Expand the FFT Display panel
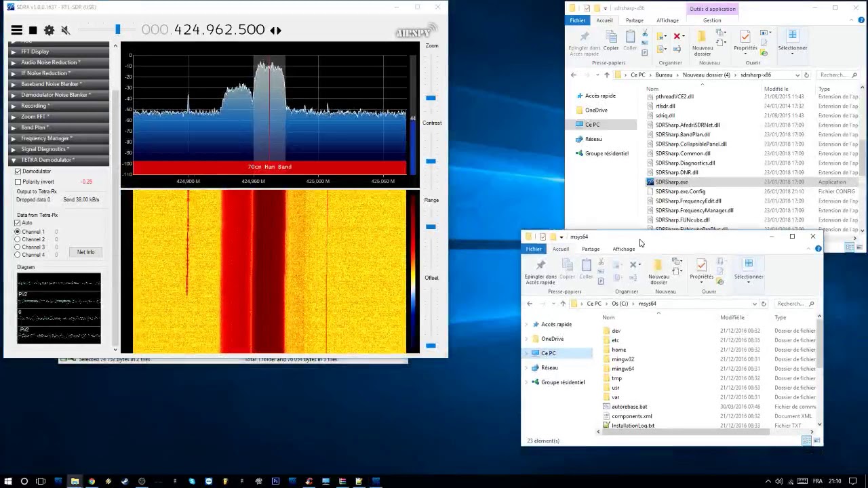The height and width of the screenshot is (488, 868). 58,52
